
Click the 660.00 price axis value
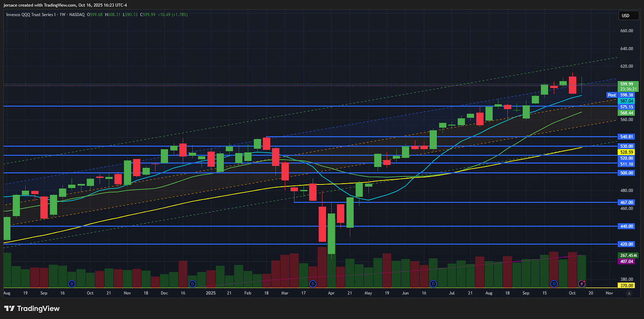coord(627,31)
